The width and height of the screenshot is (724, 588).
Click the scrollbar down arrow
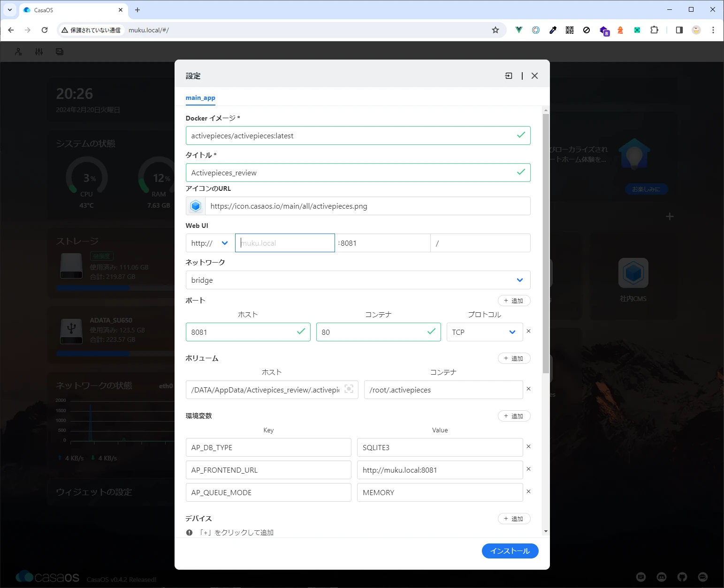[545, 531]
